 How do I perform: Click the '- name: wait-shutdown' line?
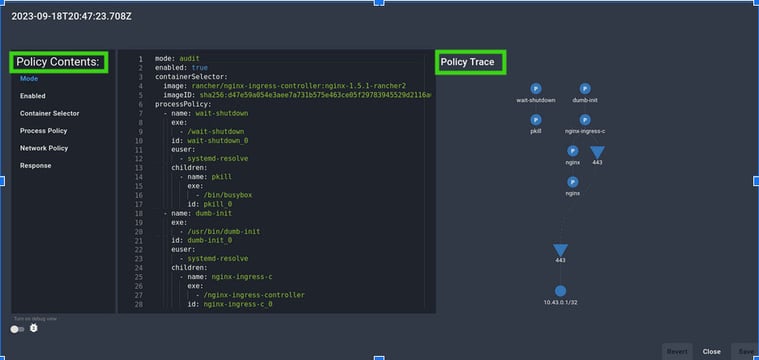tap(206, 113)
